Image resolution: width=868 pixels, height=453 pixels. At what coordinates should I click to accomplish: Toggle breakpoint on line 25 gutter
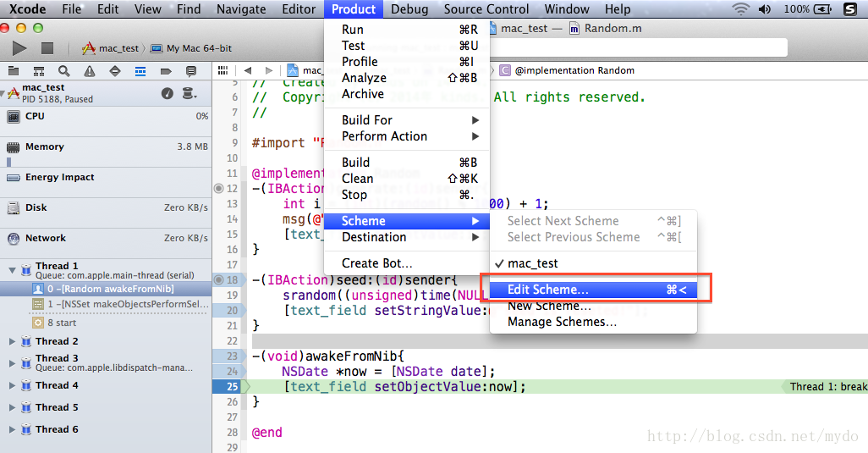pos(229,387)
